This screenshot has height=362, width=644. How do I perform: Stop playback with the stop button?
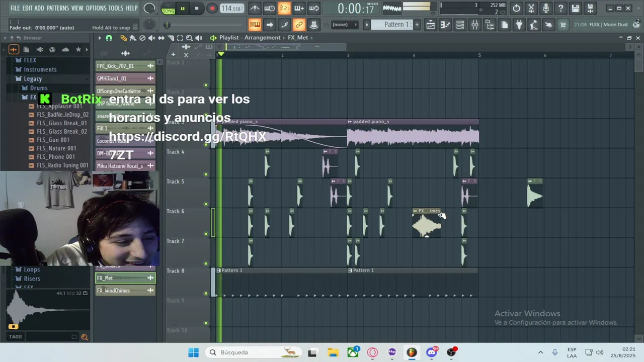coord(197,9)
